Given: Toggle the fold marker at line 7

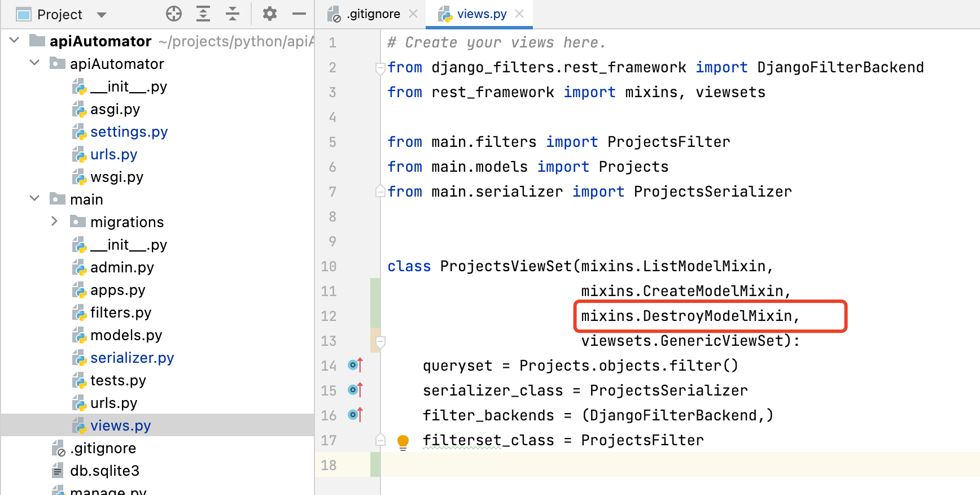Looking at the screenshot, I should point(380,191).
